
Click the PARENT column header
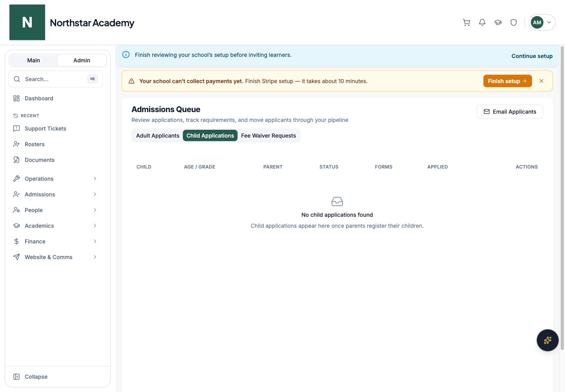point(273,167)
